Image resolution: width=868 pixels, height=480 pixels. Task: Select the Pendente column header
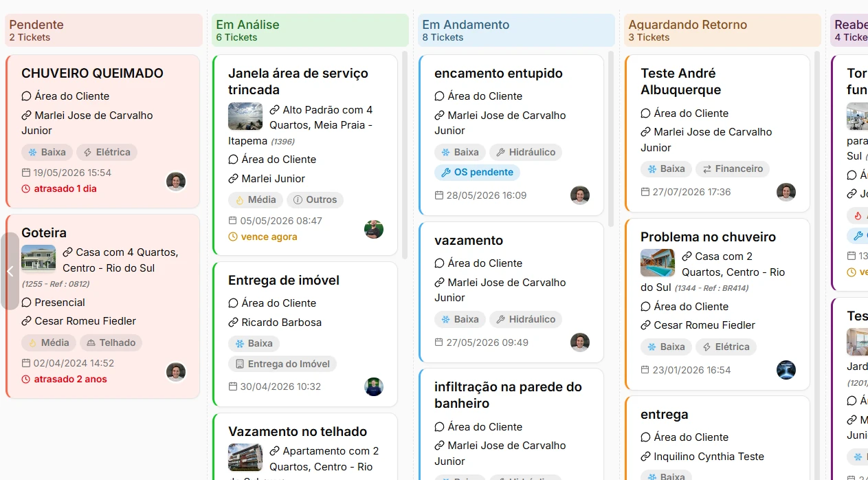[x=104, y=30]
